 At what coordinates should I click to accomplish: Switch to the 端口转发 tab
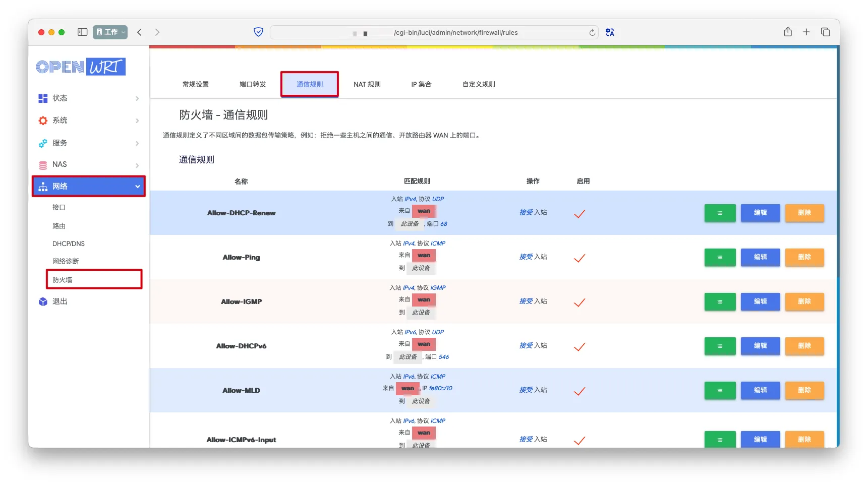252,84
